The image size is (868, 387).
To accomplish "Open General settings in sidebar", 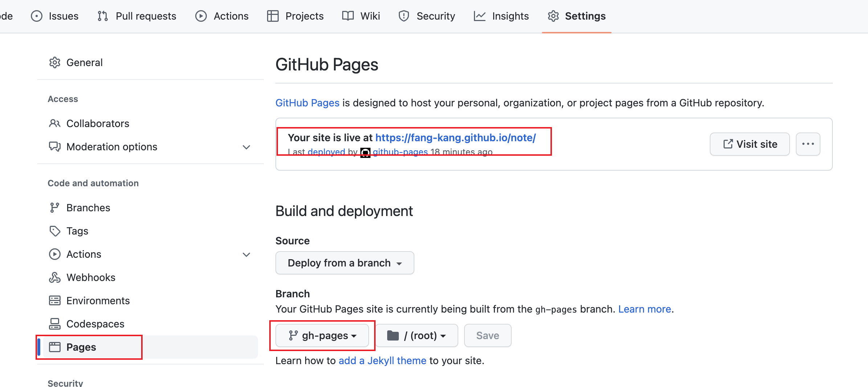I will 150,62.
